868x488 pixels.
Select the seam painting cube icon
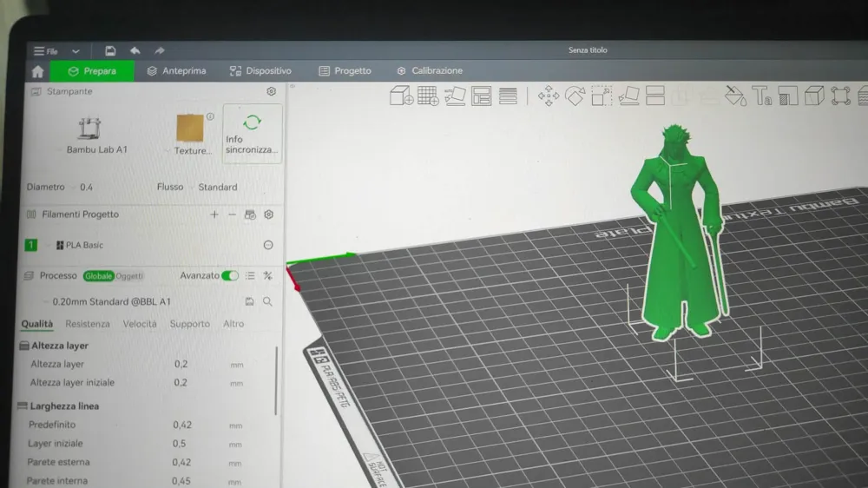814,96
